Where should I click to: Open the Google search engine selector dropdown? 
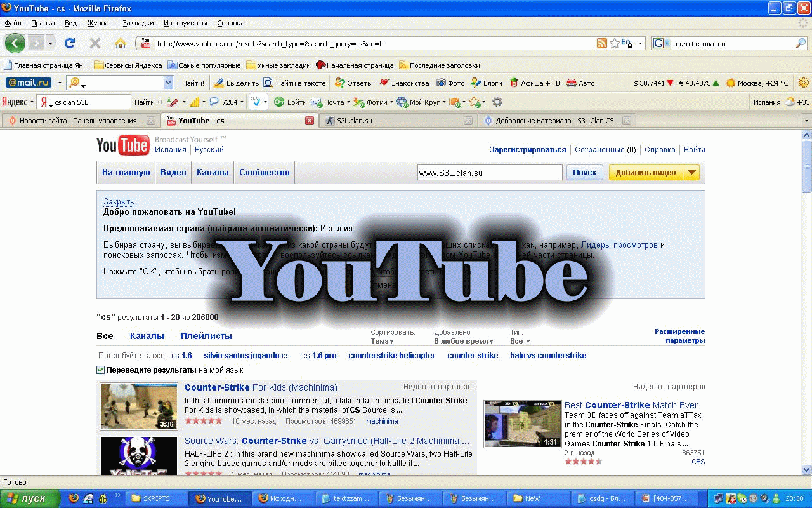[x=667, y=43]
